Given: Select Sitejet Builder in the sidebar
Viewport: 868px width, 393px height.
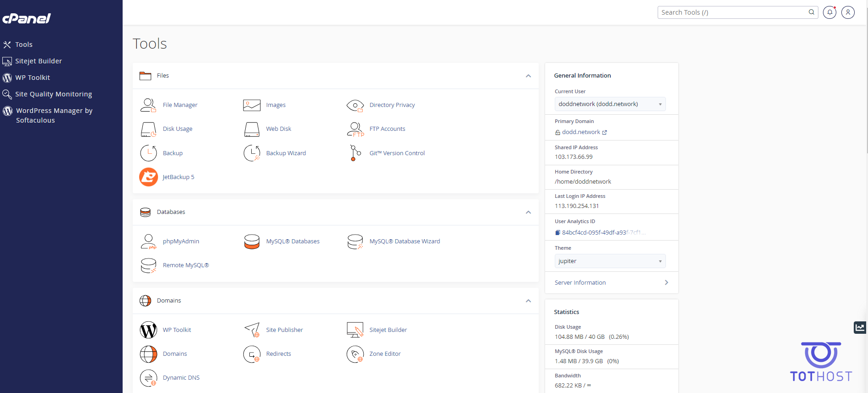Looking at the screenshot, I should click(38, 61).
